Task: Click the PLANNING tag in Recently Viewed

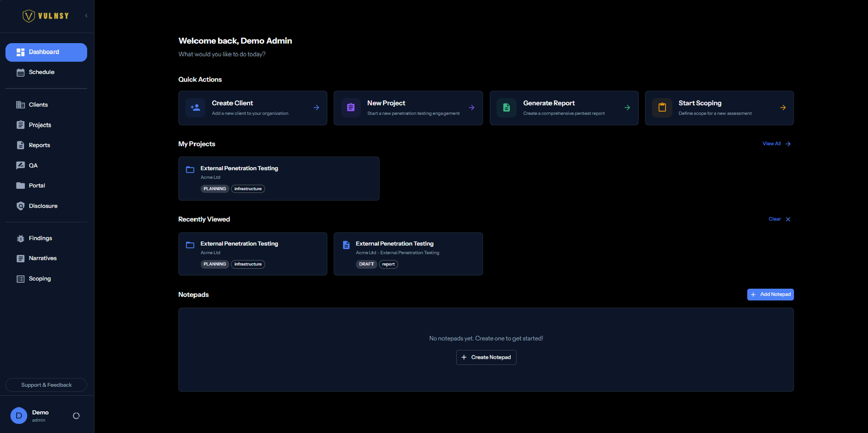Action: coord(215,264)
